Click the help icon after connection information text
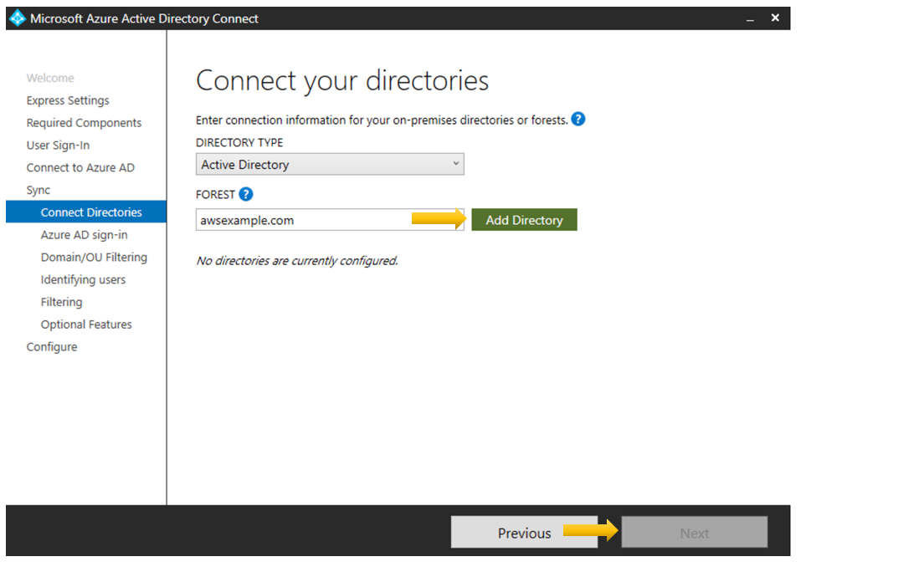Image resolution: width=924 pixels, height=567 pixels. (x=577, y=119)
